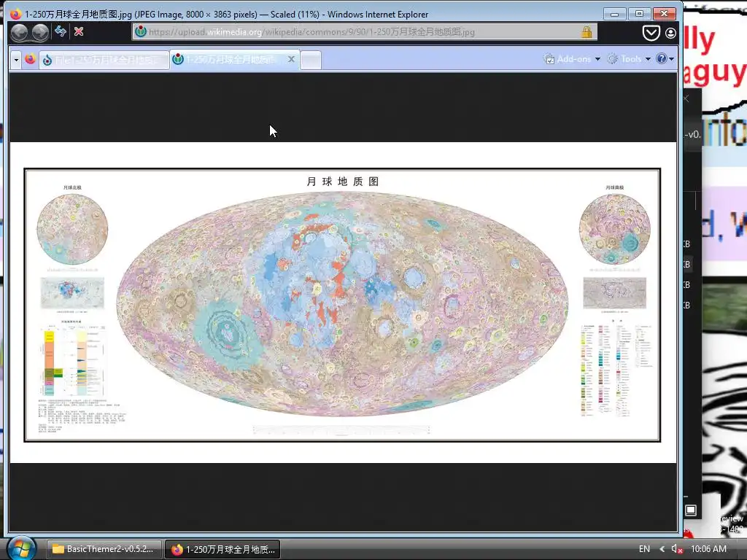Screen dimensions: 747x560
Task: Click the north pole circular inset map
Action: tap(72, 229)
